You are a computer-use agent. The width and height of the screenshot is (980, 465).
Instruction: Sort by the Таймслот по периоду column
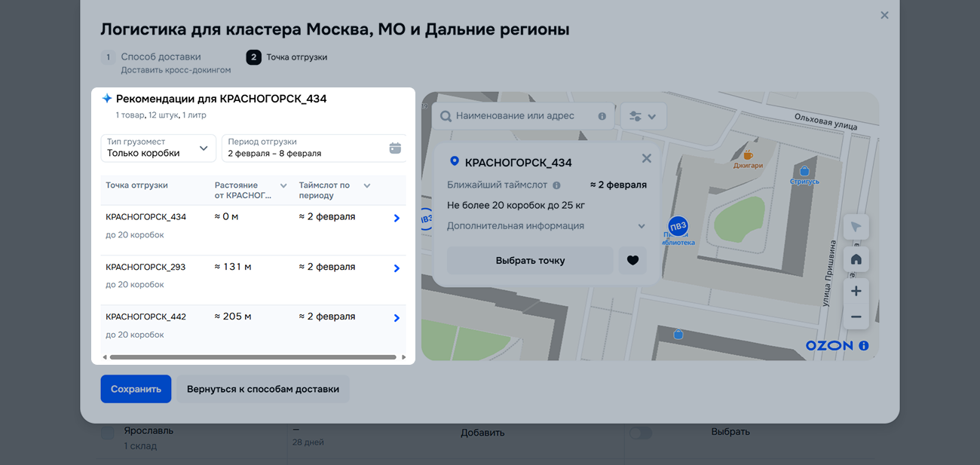[x=367, y=185]
